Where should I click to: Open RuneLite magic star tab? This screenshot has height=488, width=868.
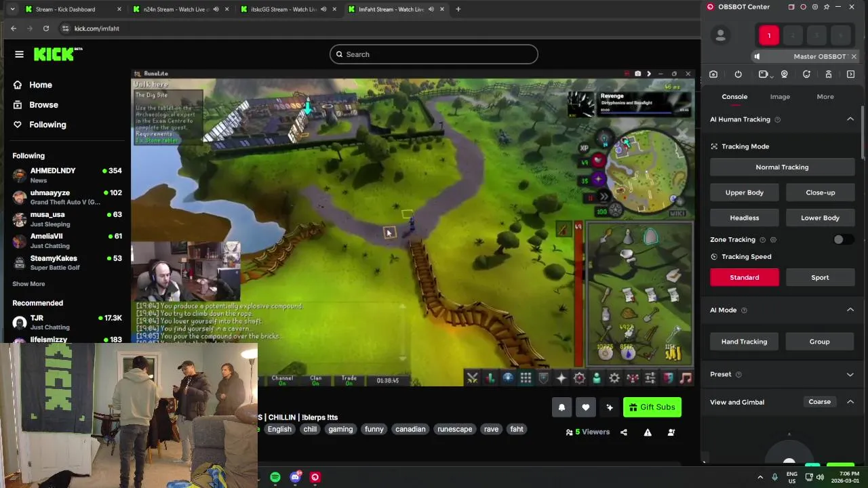561,378
